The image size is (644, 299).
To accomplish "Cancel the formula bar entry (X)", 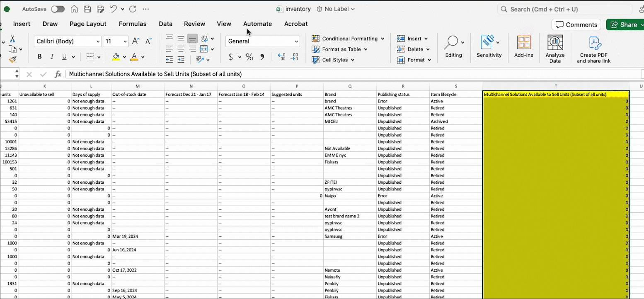I will tap(29, 74).
